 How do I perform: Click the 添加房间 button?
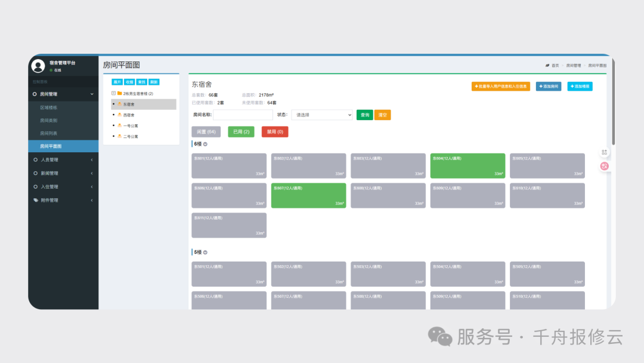pyautogui.click(x=548, y=87)
